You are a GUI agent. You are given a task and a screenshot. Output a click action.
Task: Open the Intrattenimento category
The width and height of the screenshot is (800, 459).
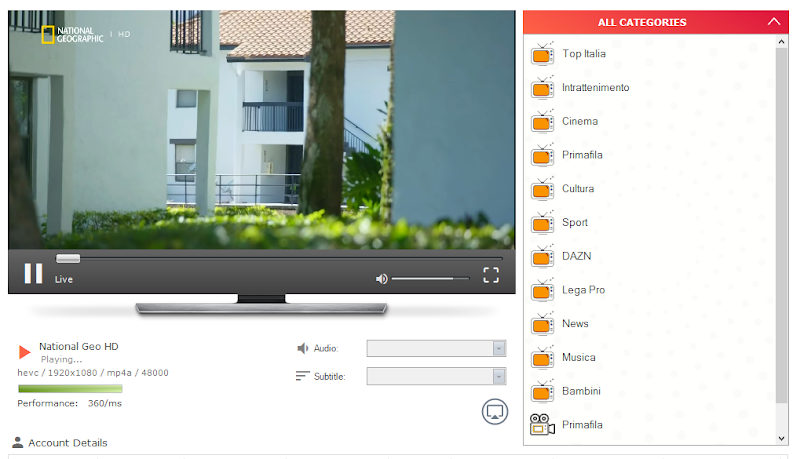595,87
